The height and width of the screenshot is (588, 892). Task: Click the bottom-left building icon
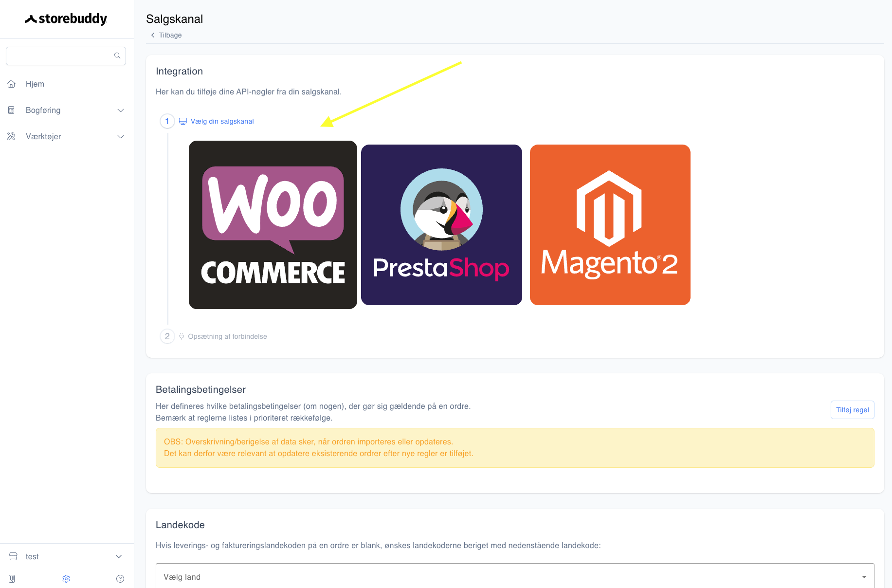tap(12, 579)
